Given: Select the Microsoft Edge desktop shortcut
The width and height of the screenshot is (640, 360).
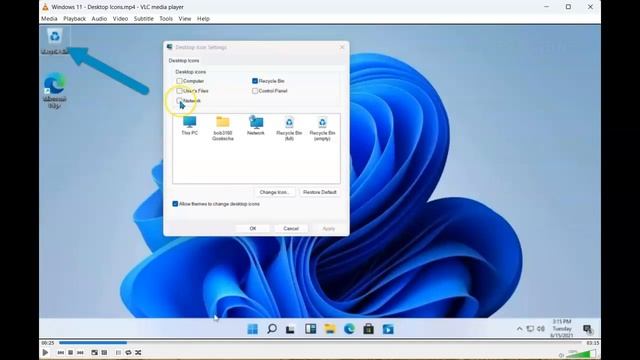Looking at the screenshot, I should [55, 90].
